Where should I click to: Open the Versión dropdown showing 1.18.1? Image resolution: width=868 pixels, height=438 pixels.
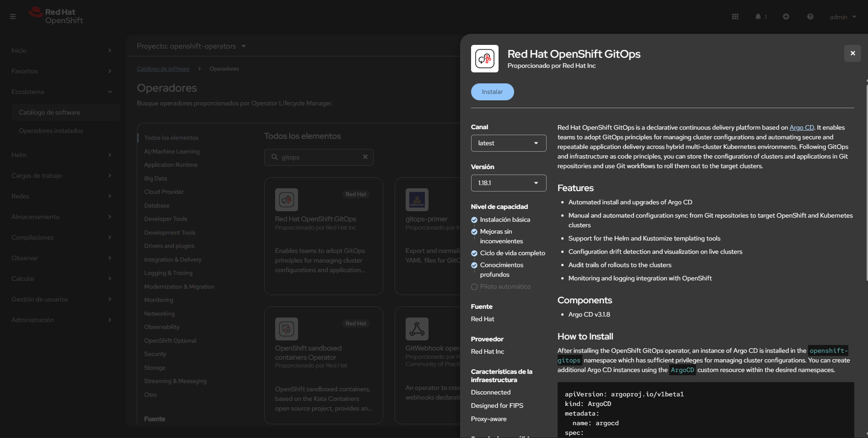508,183
